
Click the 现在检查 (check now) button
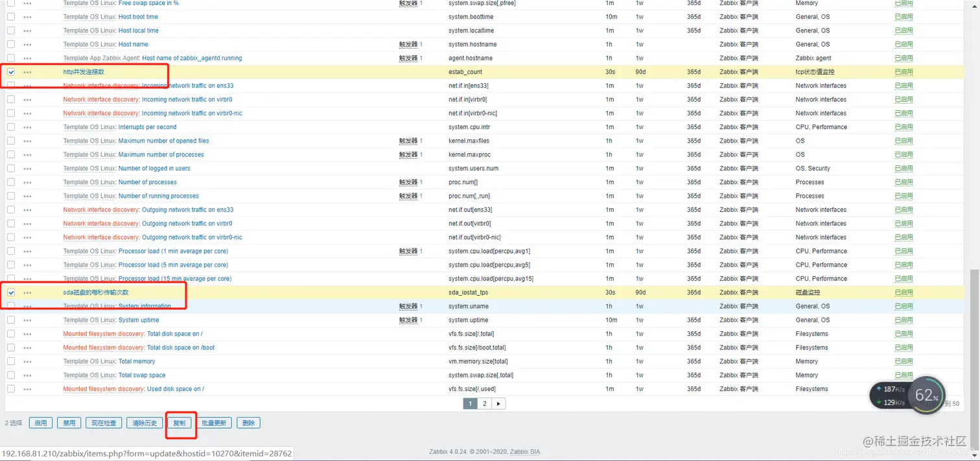pyautogui.click(x=104, y=423)
